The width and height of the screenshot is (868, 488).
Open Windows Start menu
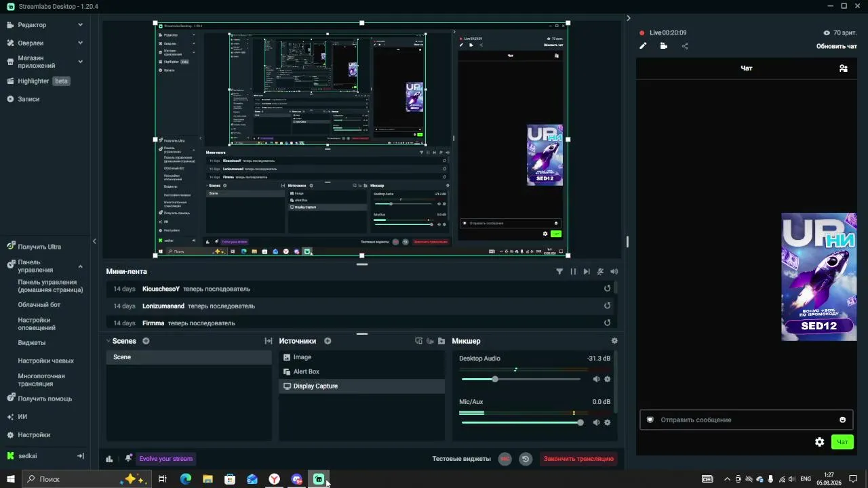point(11,479)
